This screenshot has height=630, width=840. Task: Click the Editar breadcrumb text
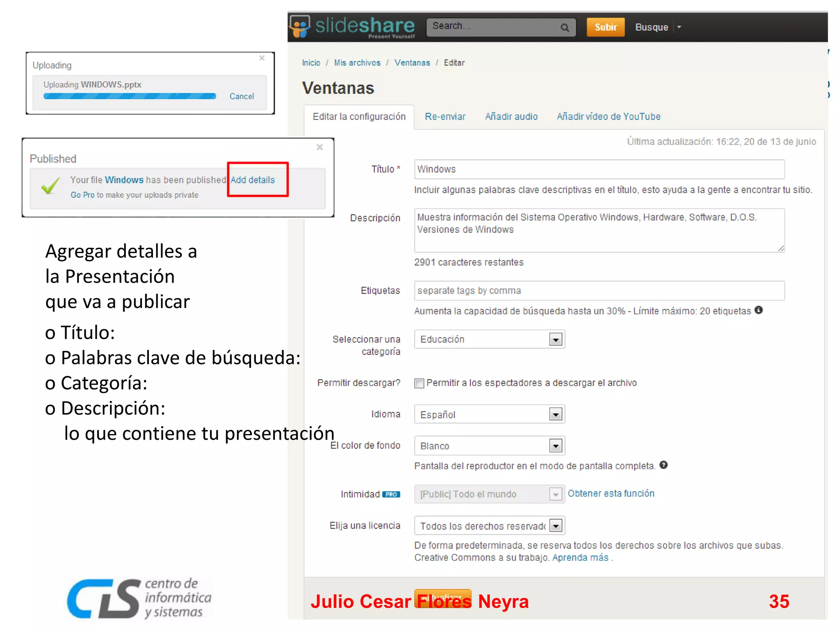click(454, 63)
